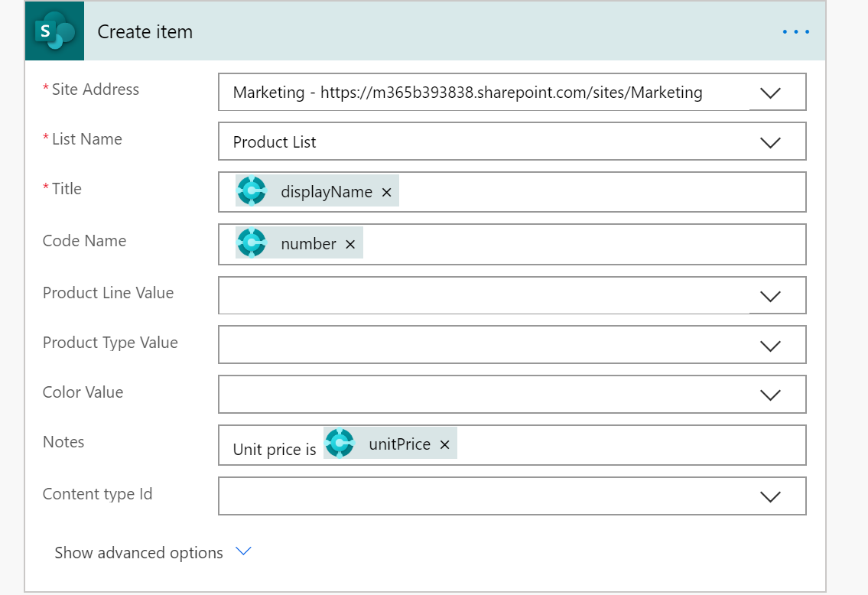Open the Product Line Value dropdown
Viewport: 868px width, 595px height.
point(770,296)
